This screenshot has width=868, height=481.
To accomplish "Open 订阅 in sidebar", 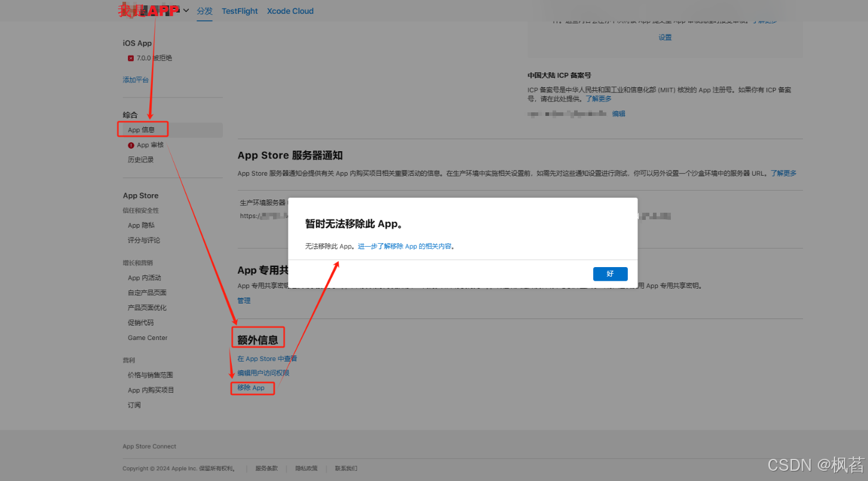I will [x=134, y=405].
